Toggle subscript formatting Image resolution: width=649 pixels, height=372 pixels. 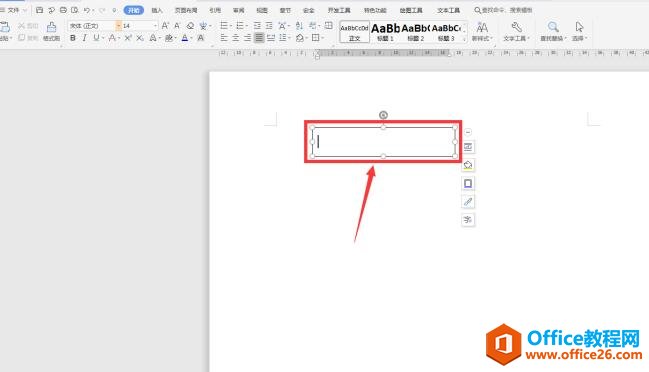(x=140, y=38)
